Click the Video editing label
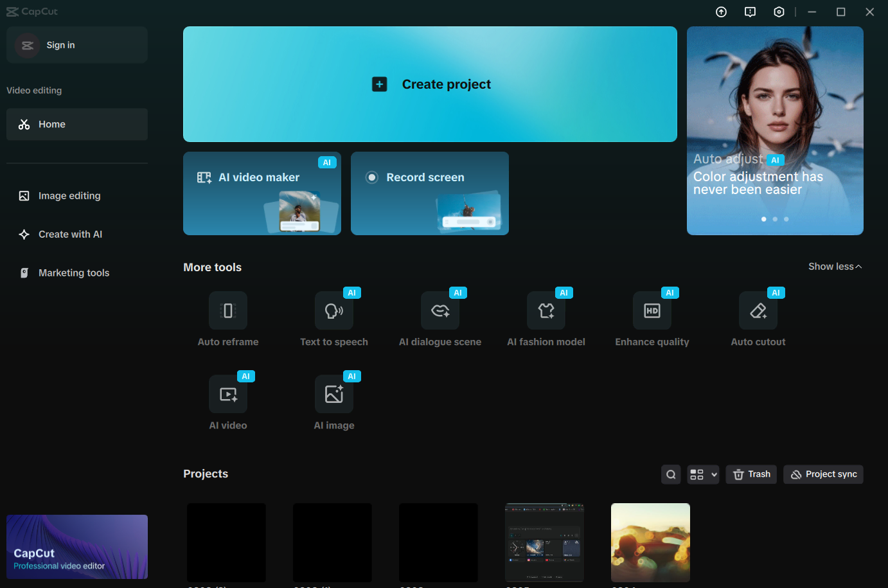This screenshot has height=588, width=888. coord(34,91)
